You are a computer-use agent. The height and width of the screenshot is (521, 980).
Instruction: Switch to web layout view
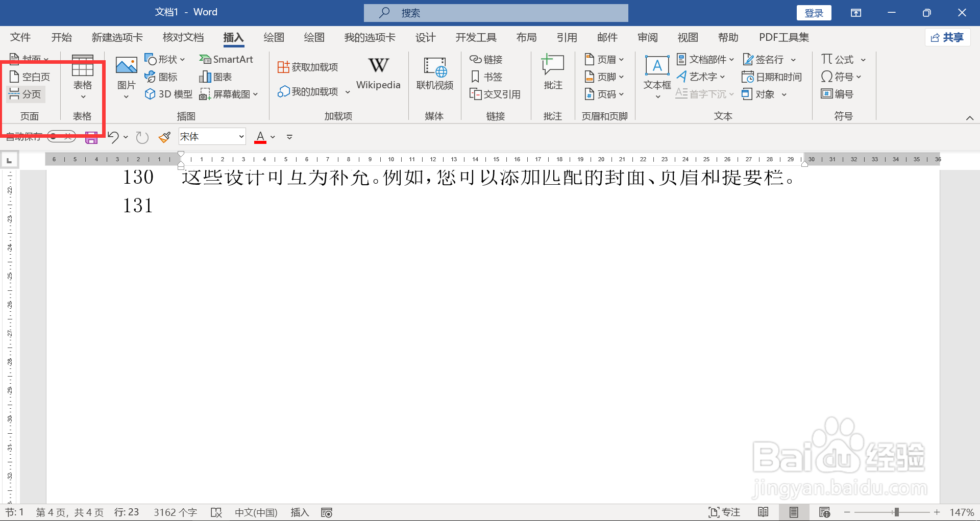[x=824, y=512]
